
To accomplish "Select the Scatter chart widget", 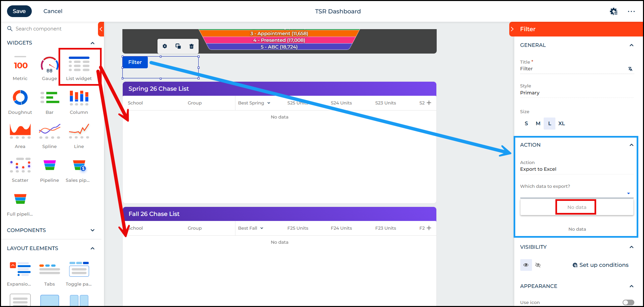I will point(20,165).
